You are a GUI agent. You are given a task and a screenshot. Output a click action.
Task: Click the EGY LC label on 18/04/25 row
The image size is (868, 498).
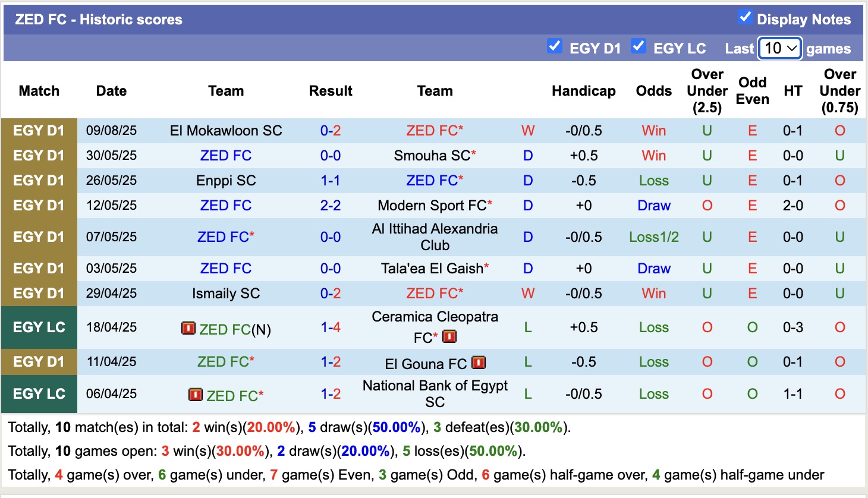[39, 327]
